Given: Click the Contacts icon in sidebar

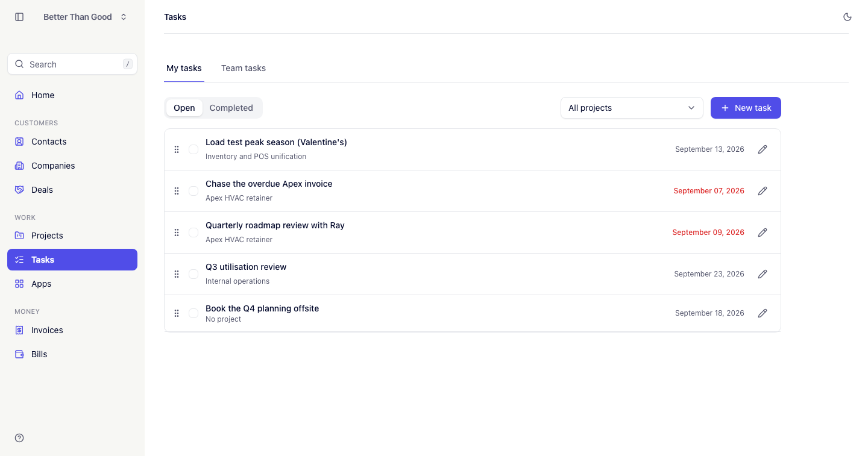Looking at the screenshot, I should (19, 142).
